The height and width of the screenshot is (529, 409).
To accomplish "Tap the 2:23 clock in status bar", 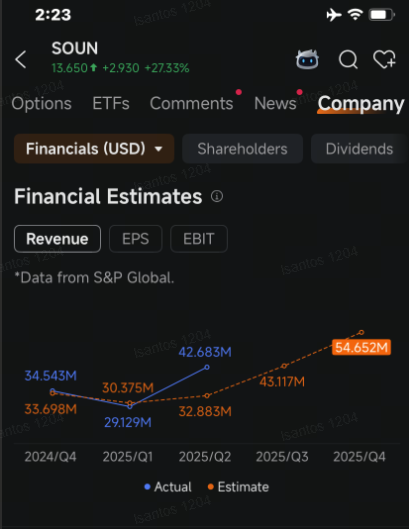I will click(x=53, y=15).
